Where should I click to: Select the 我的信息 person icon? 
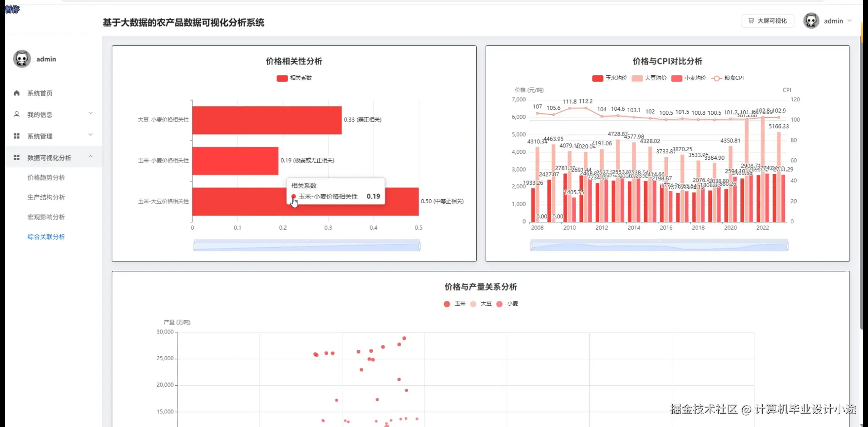(x=17, y=114)
